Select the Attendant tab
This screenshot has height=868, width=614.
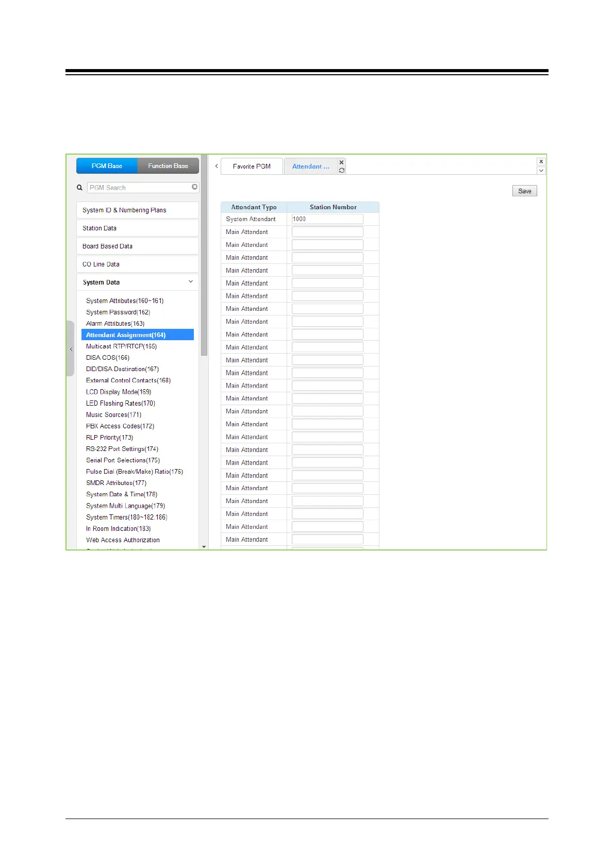pos(311,166)
